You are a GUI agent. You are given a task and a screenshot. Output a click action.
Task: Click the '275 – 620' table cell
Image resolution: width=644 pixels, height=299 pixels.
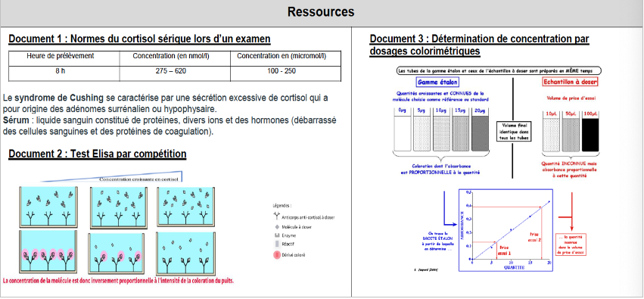coord(171,71)
